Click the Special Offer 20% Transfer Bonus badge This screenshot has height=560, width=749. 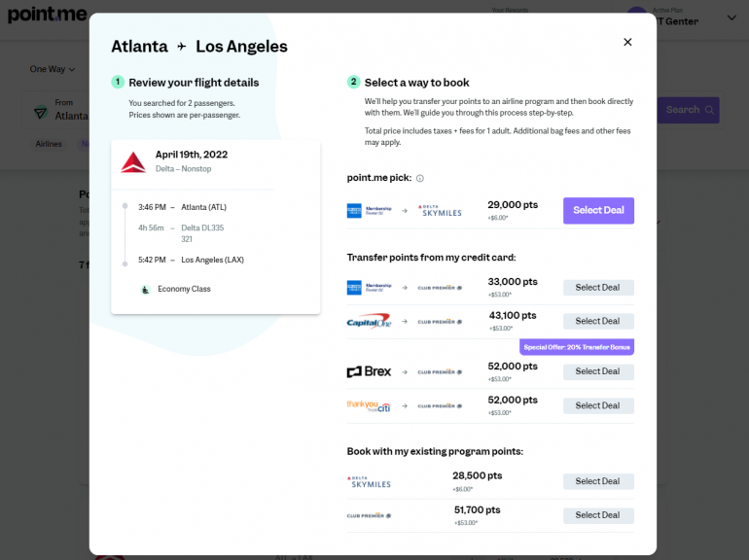577,347
